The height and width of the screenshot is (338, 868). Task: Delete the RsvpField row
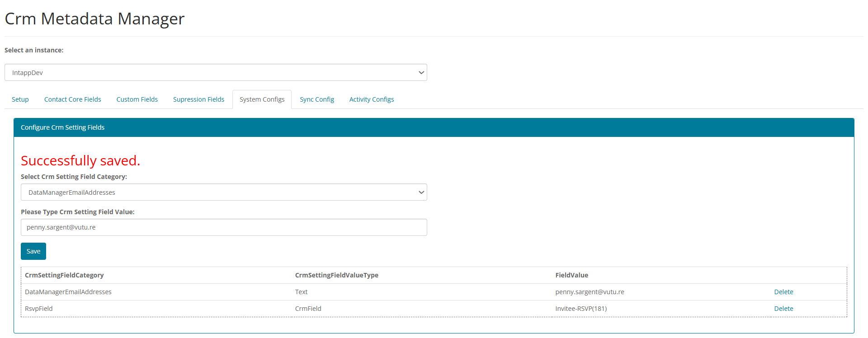pyautogui.click(x=783, y=309)
